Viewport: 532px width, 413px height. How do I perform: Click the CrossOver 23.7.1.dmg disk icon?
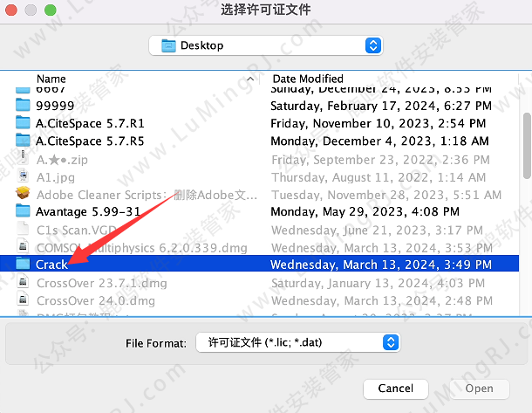[x=23, y=282]
